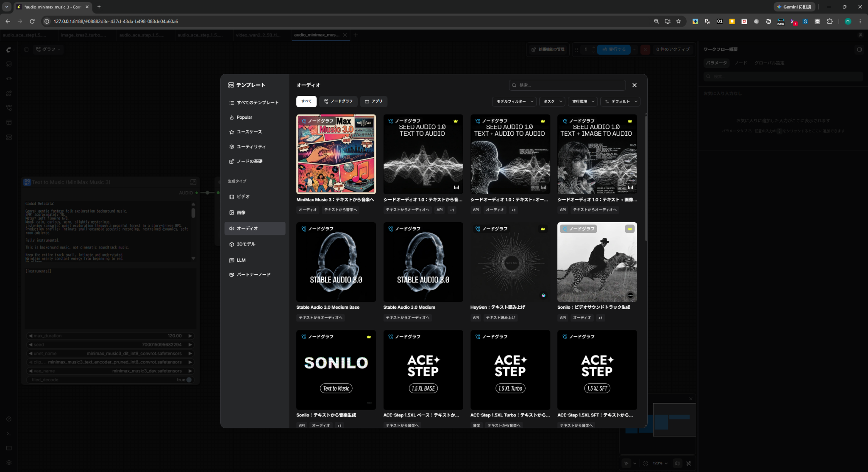
Task: Switch to the パラメータ tab
Action: [x=716, y=63]
